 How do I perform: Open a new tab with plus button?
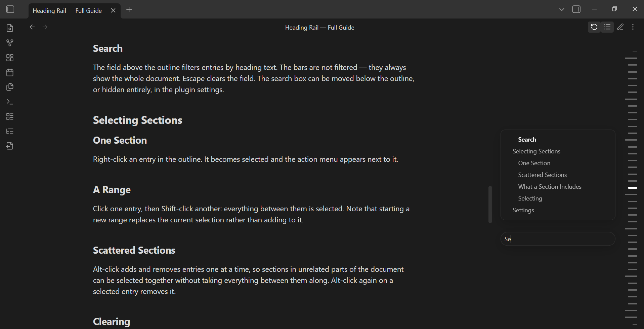click(x=129, y=10)
